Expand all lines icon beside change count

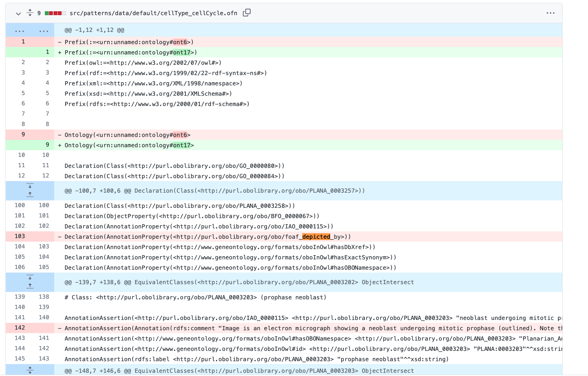30,13
